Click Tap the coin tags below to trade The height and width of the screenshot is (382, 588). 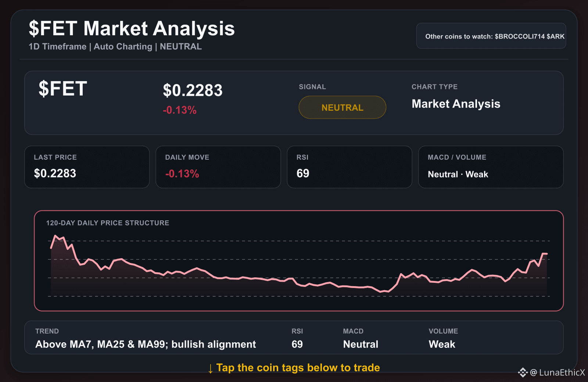tap(298, 368)
